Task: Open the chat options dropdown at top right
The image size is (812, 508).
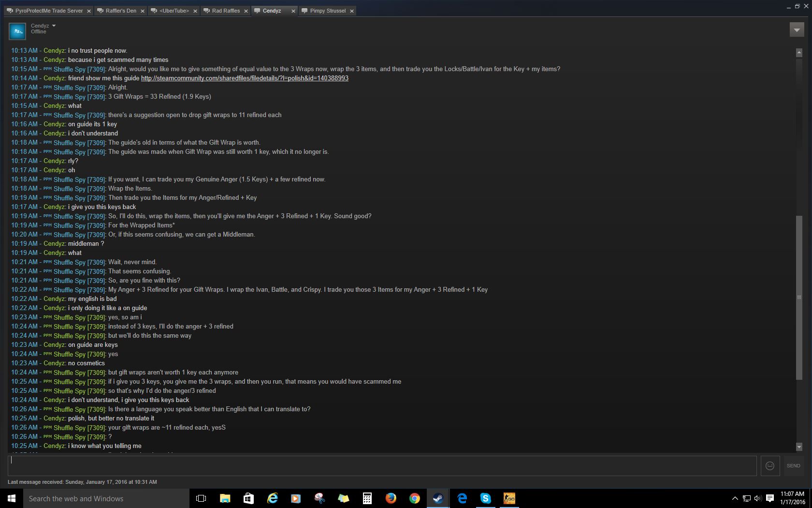Action: point(797,30)
